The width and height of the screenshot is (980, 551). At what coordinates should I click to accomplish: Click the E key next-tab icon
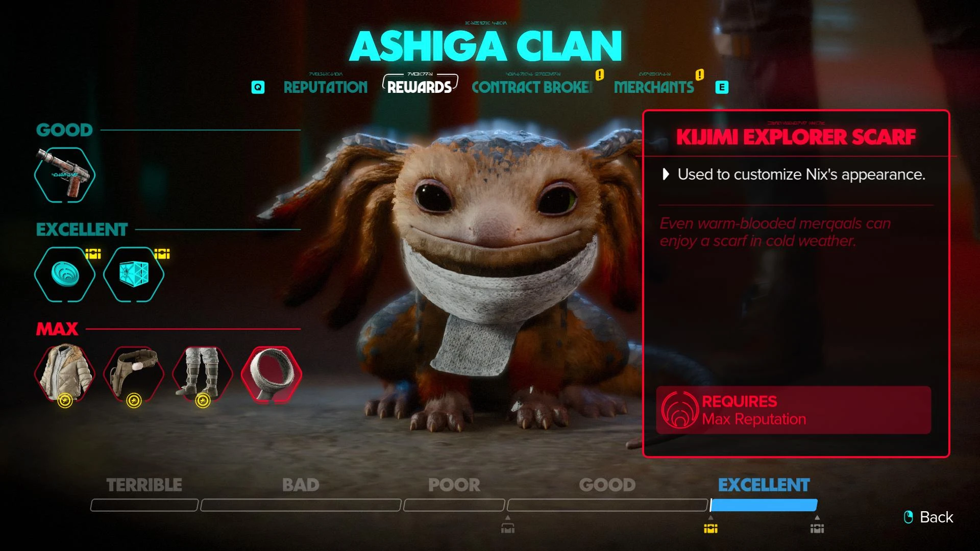click(x=722, y=87)
